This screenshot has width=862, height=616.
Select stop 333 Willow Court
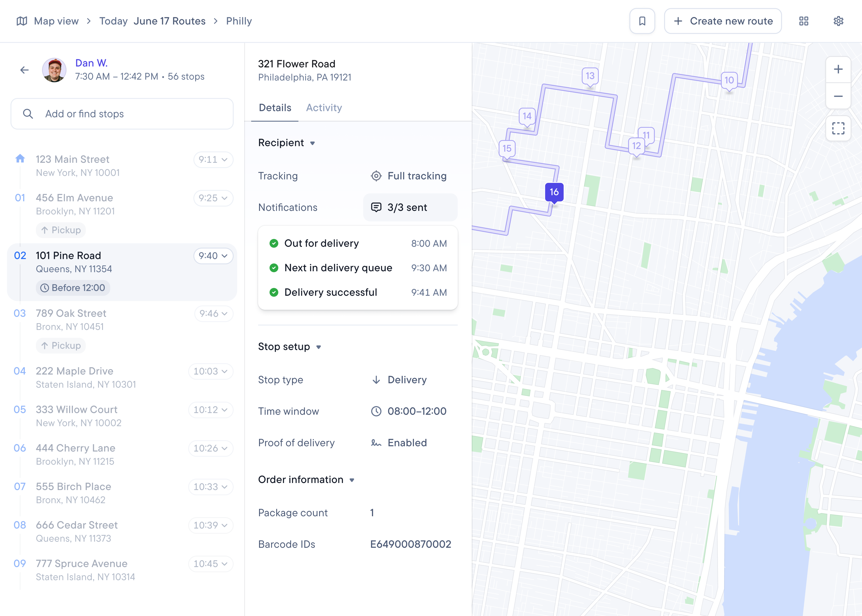pos(122,416)
